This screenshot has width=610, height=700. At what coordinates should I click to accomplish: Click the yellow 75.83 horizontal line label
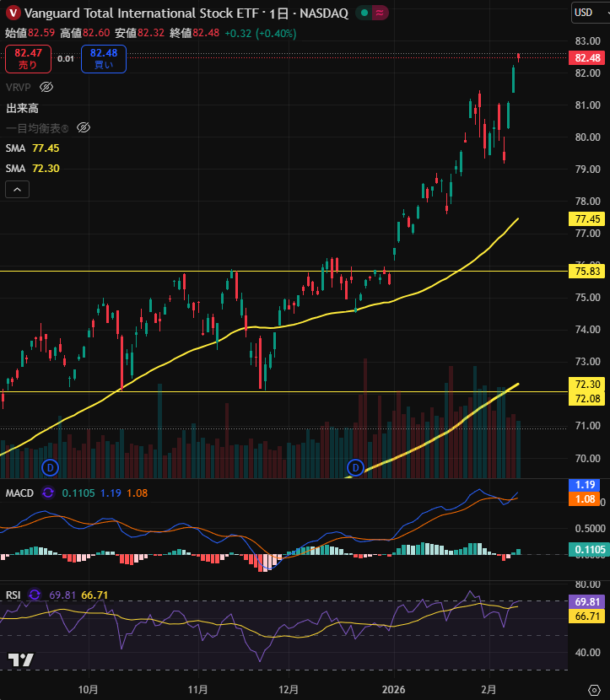(587, 272)
